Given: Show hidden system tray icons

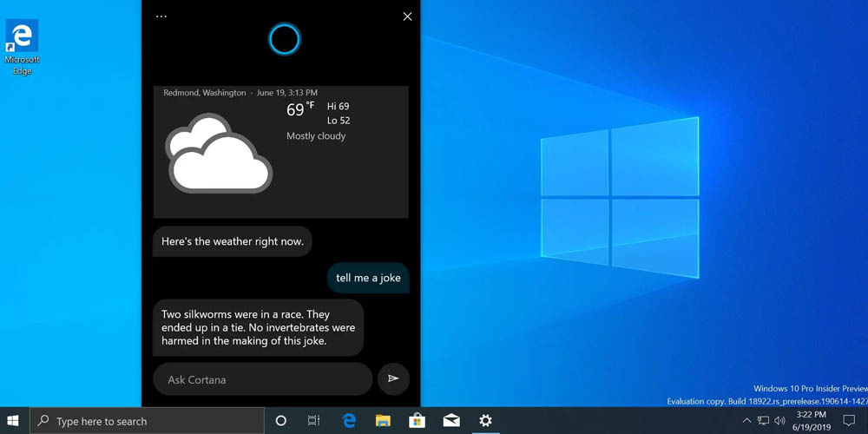Looking at the screenshot, I should [746, 421].
